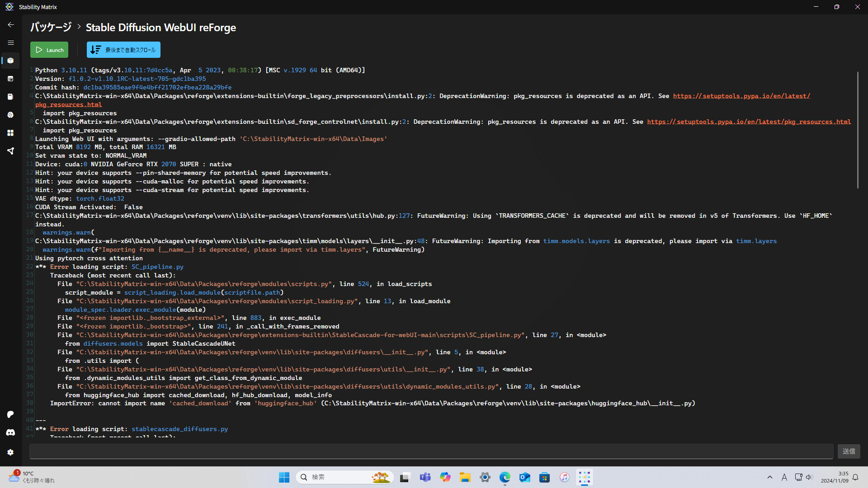Click the Patreon icon in sidebar
The height and width of the screenshot is (488, 868).
11,414
